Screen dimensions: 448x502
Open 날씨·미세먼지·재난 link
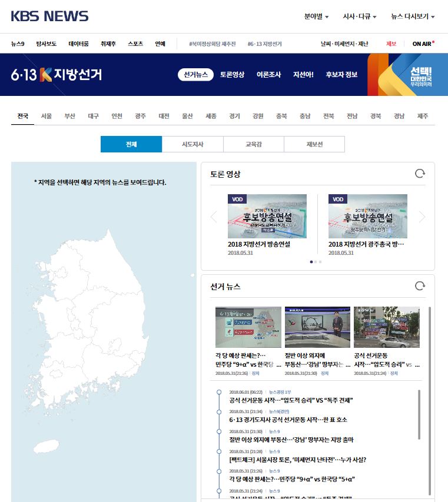[344, 44]
